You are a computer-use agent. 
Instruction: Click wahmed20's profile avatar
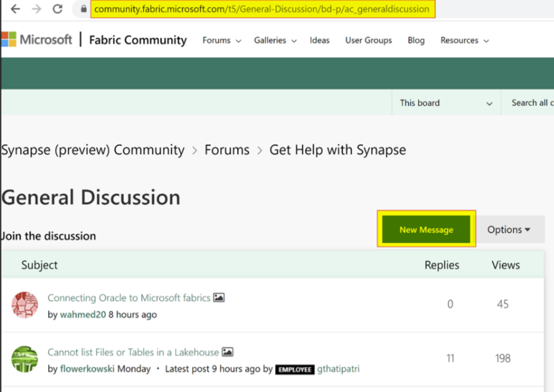pos(24,306)
